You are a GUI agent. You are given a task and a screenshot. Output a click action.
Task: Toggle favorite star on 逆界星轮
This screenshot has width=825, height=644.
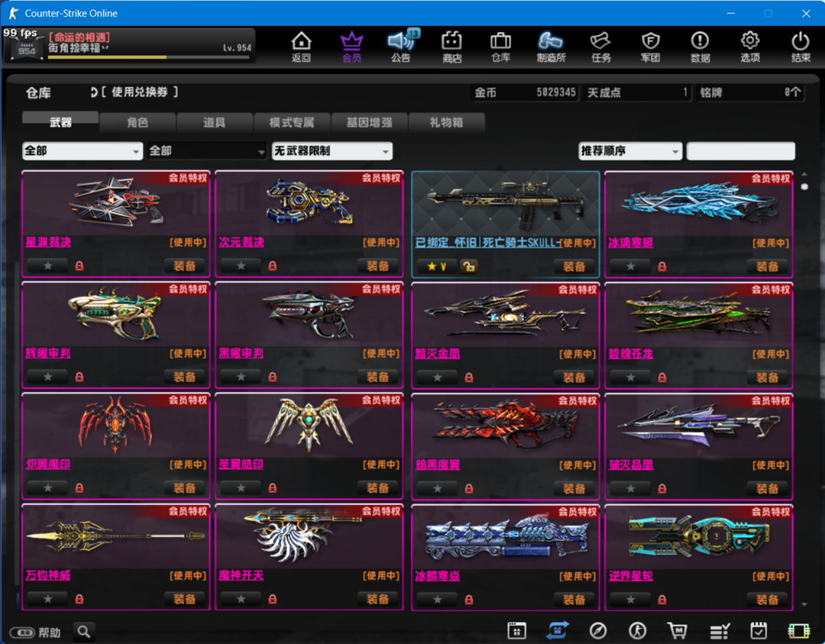630,600
